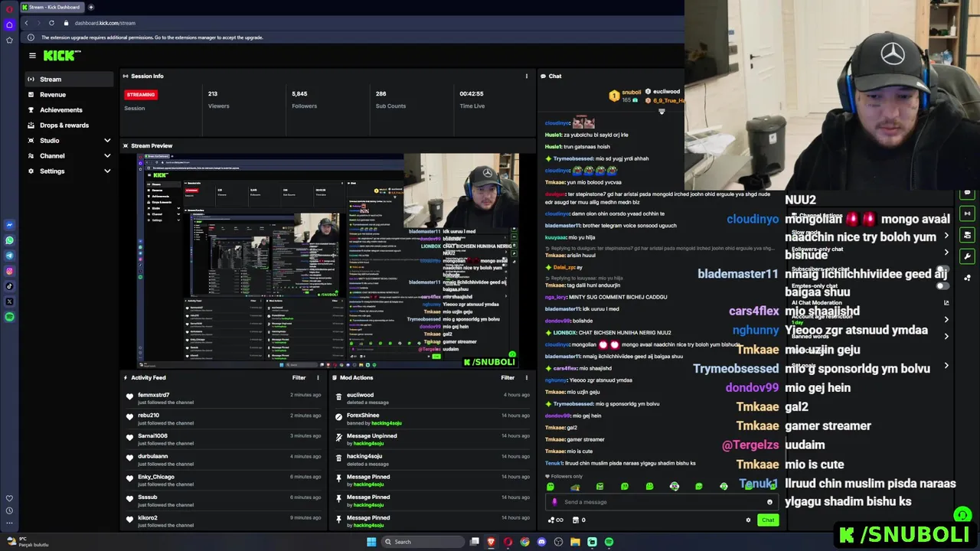Open femmxstrd7 follow entry
This screenshot has width=980, height=551.
(x=223, y=398)
